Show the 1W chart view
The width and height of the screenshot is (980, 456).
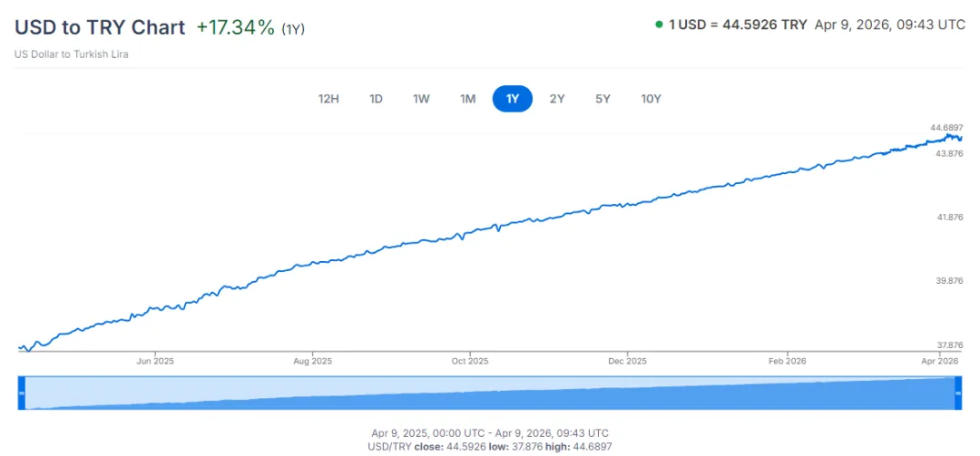coord(421,99)
